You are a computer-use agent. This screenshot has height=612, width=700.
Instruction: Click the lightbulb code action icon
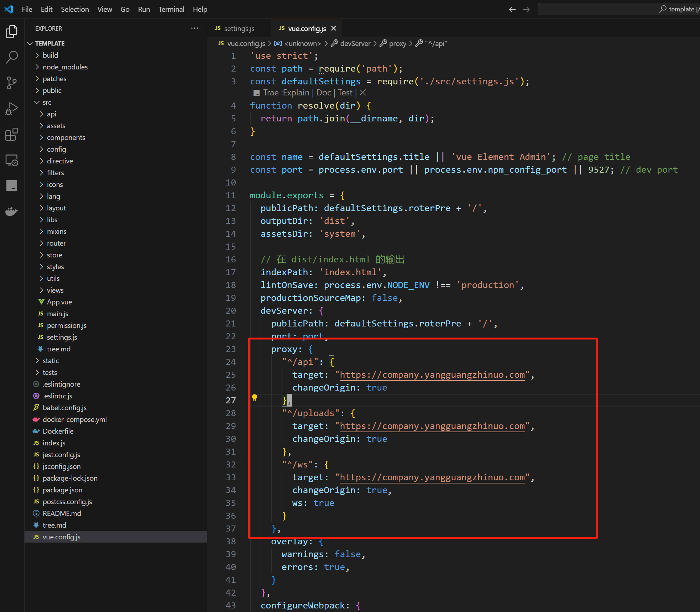[254, 398]
